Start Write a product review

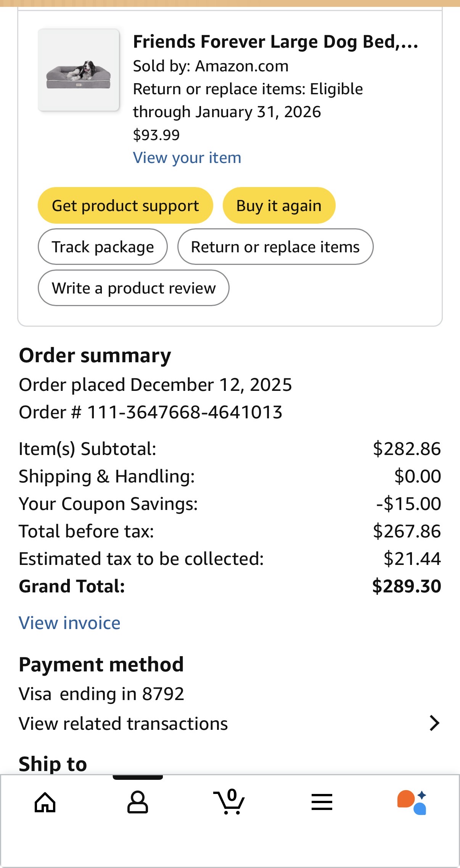pyautogui.click(x=133, y=288)
